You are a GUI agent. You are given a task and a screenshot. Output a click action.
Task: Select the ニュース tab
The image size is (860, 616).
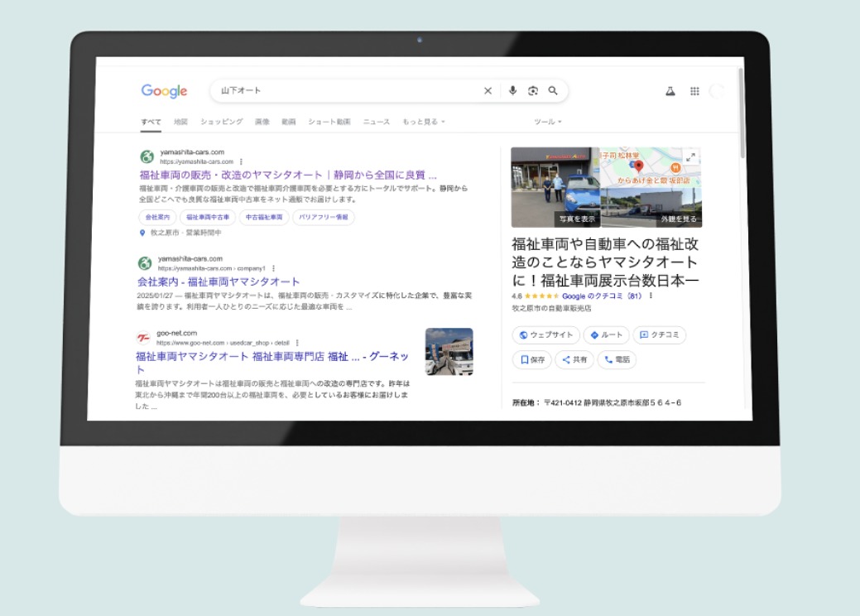click(x=376, y=122)
